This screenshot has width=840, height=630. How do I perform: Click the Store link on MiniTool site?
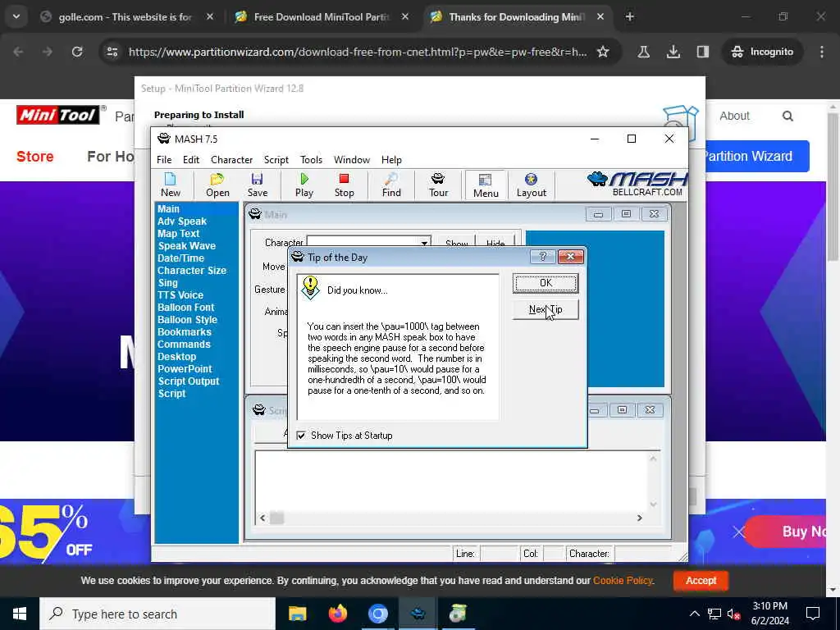[x=34, y=157]
